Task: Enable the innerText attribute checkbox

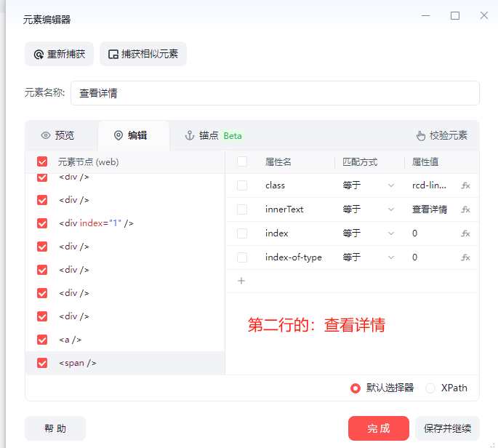Action: pyautogui.click(x=242, y=209)
